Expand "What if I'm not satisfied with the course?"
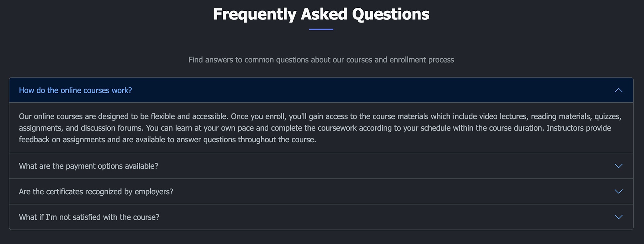 point(89,217)
